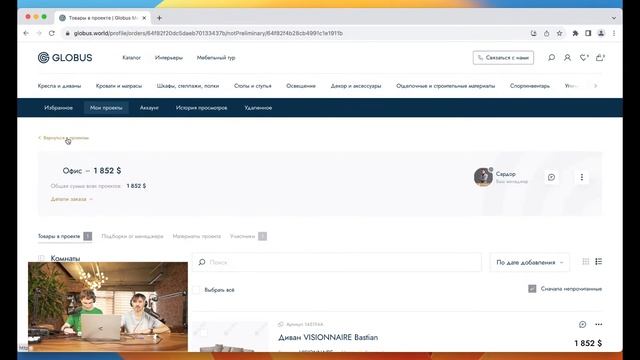Open the user profile icon in header
The height and width of the screenshot is (360, 640).
click(x=567, y=58)
